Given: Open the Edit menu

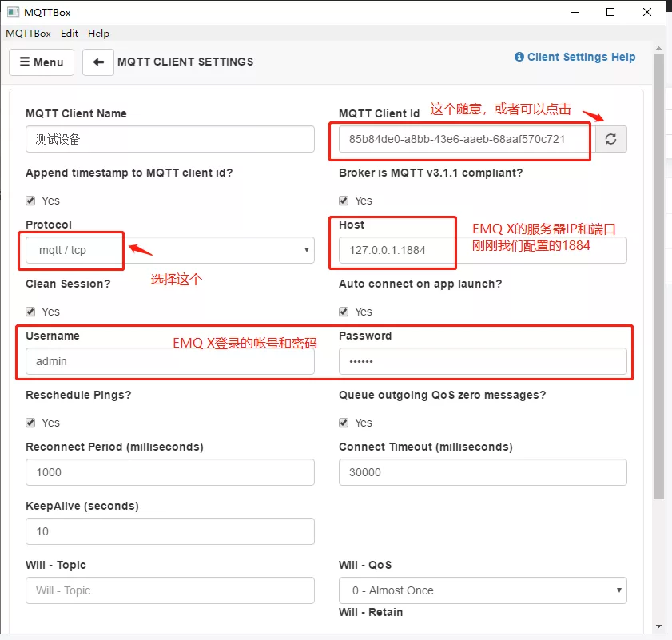Looking at the screenshot, I should (70, 33).
